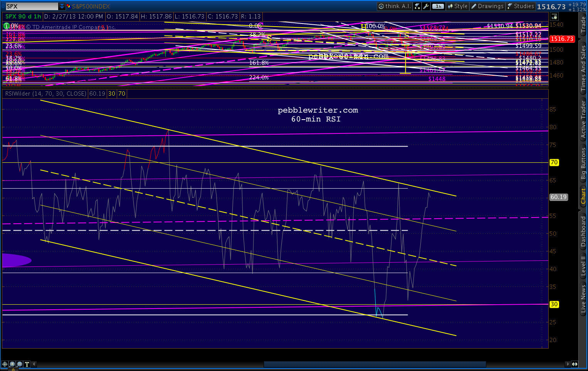Image resolution: width=588 pixels, height=371 pixels.
Task: Click the yellow 30 oversold axis bubble
Action: 554,304
